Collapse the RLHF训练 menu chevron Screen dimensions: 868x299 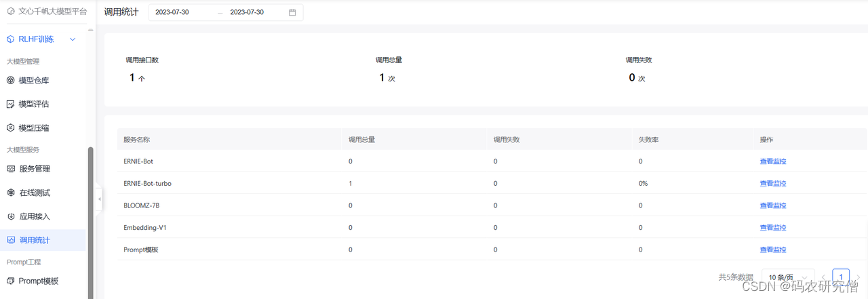(73, 39)
